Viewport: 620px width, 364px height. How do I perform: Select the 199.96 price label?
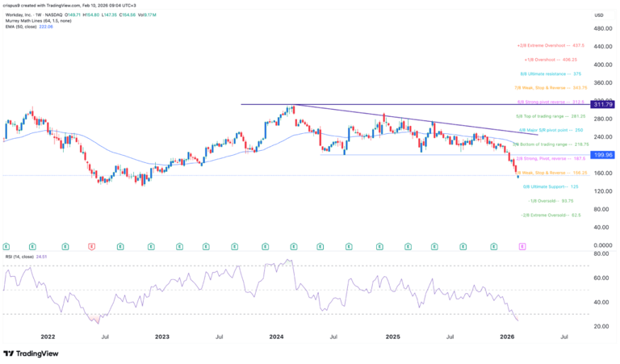[x=602, y=155]
